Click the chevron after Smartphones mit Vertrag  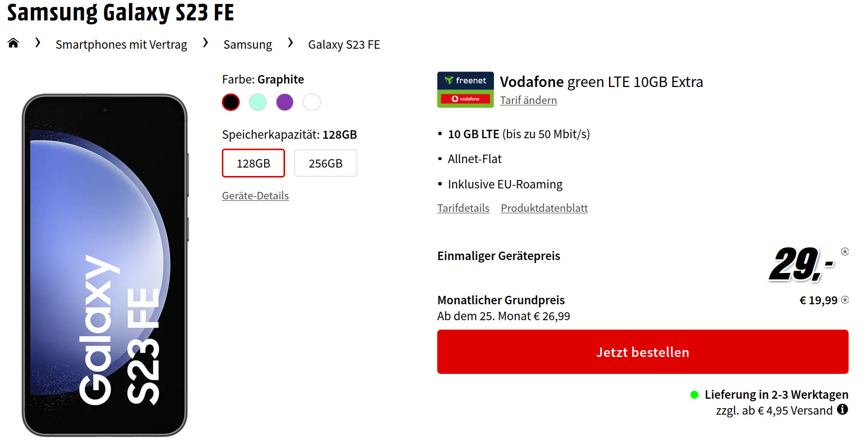205,43
